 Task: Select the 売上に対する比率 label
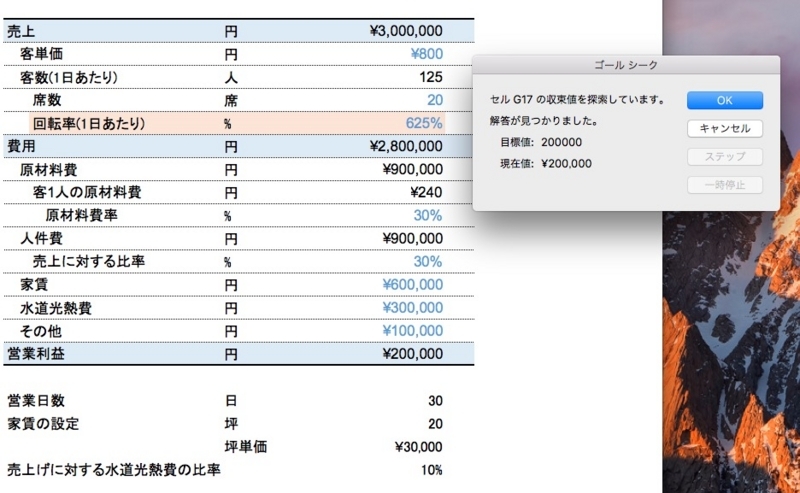click(x=89, y=262)
